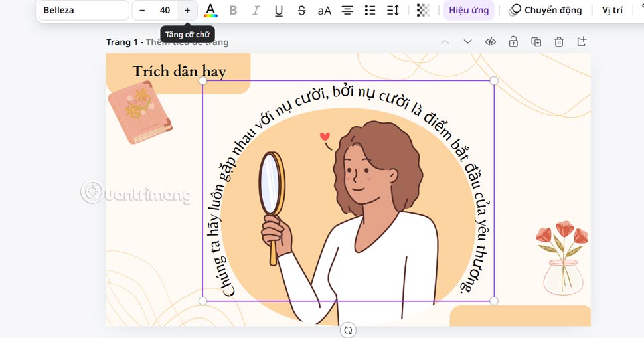Image resolution: width=644 pixels, height=338 pixels.
Task: Click the bottom-right resize handle of text box
Action: (x=494, y=301)
